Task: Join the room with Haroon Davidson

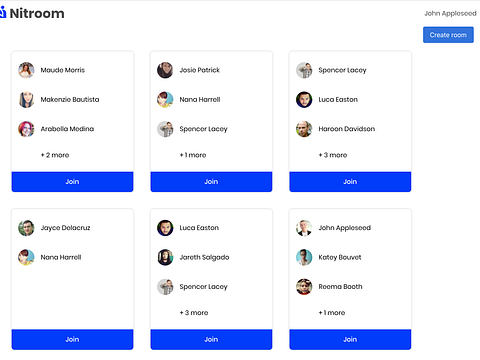Action: click(350, 182)
